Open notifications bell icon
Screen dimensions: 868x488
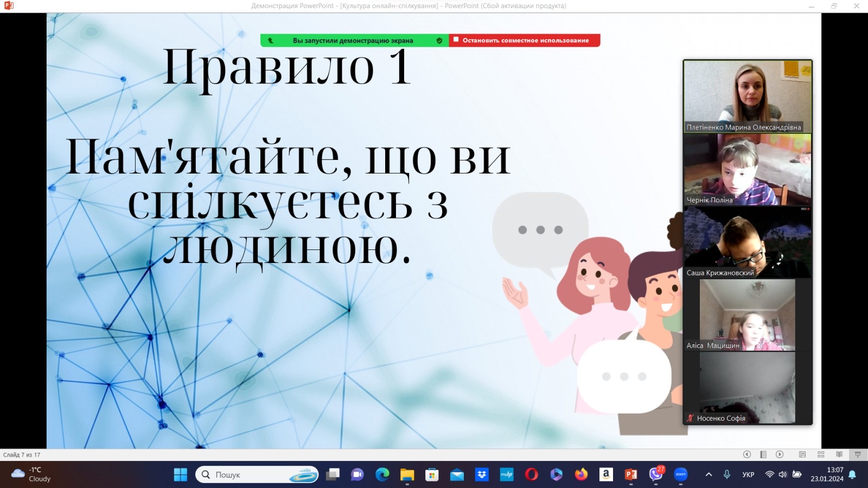[852, 474]
